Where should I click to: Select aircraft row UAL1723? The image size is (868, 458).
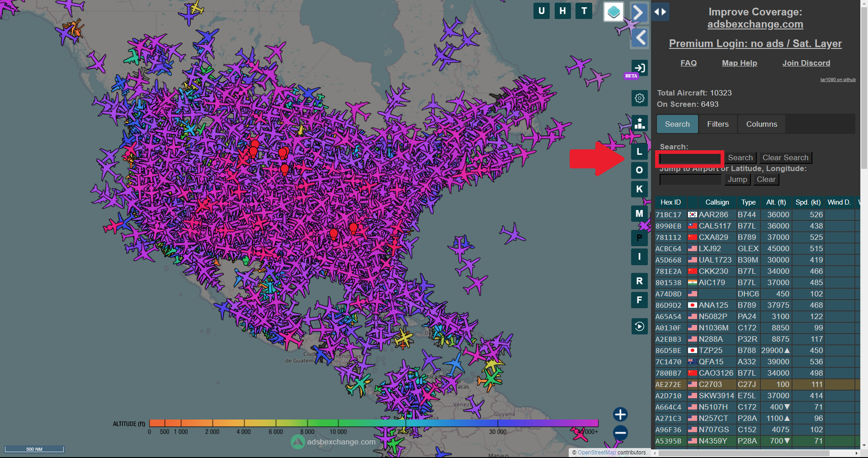tap(758, 260)
